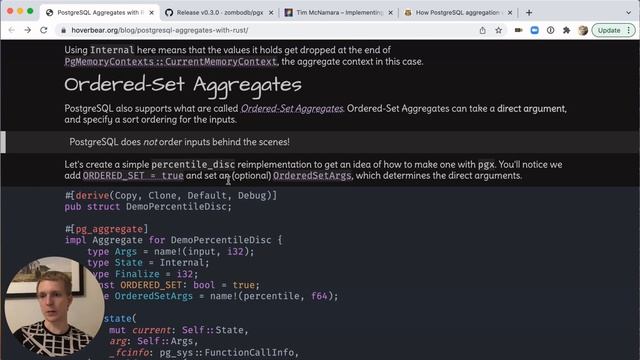Go back to previous page
Viewport: 640px width, 360px height.
pos(11,30)
